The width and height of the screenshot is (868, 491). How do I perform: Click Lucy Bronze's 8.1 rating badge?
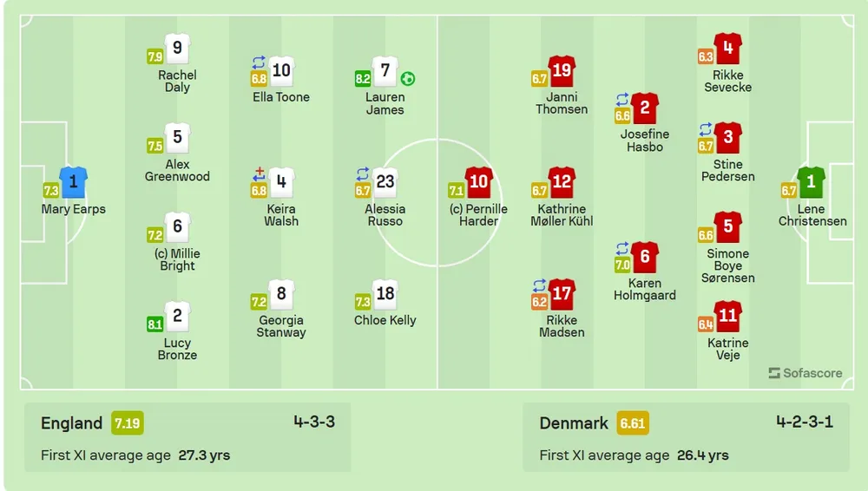155,324
